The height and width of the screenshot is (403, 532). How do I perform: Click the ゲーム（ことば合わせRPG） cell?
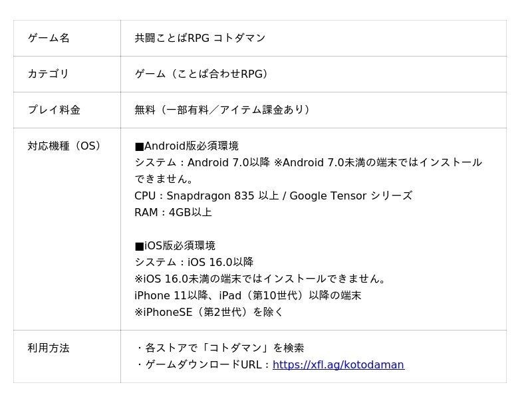(x=201, y=74)
